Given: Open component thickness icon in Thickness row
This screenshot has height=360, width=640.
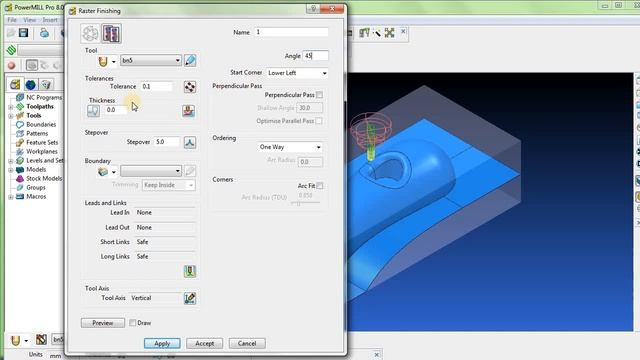Looking at the screenshot, I should point(189,111).
